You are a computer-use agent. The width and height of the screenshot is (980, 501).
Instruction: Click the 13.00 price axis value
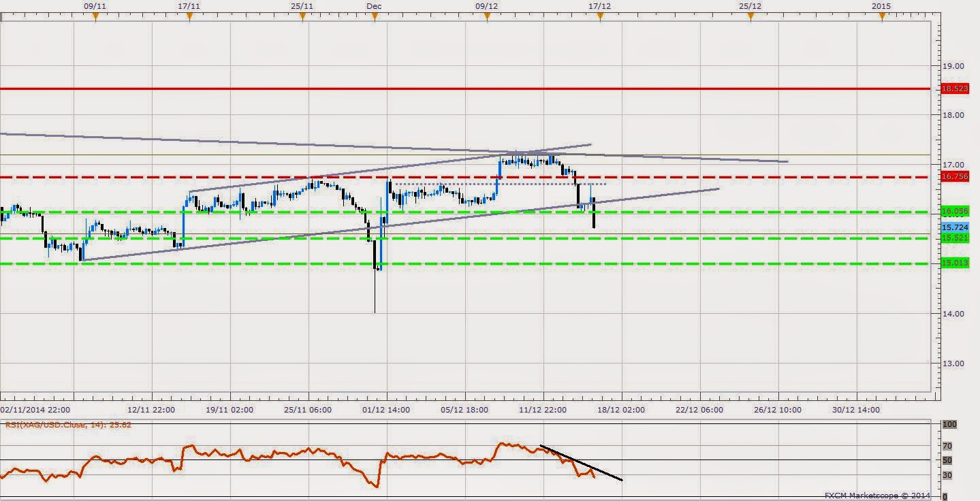click(953, 363)
